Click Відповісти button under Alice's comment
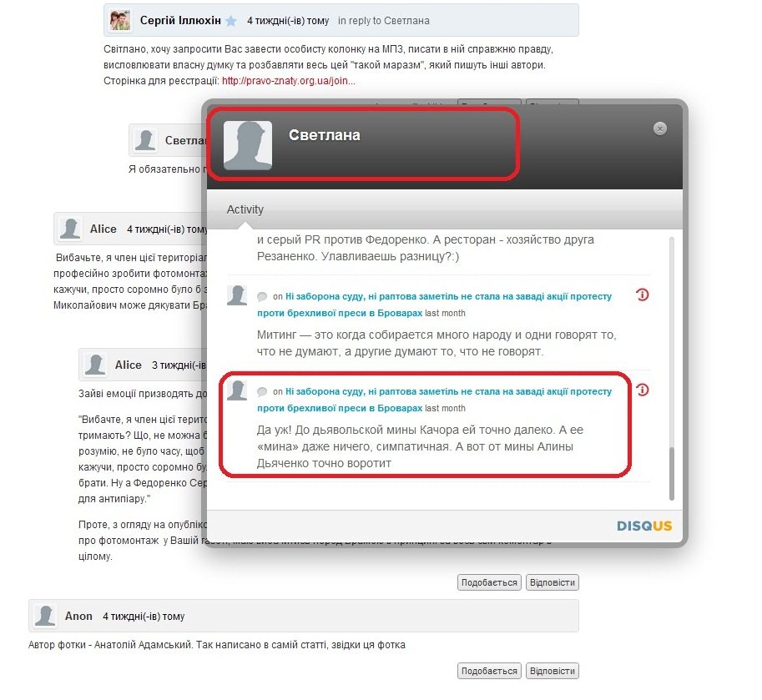This screenshot has height=700, width=762. tap(552, 582)
